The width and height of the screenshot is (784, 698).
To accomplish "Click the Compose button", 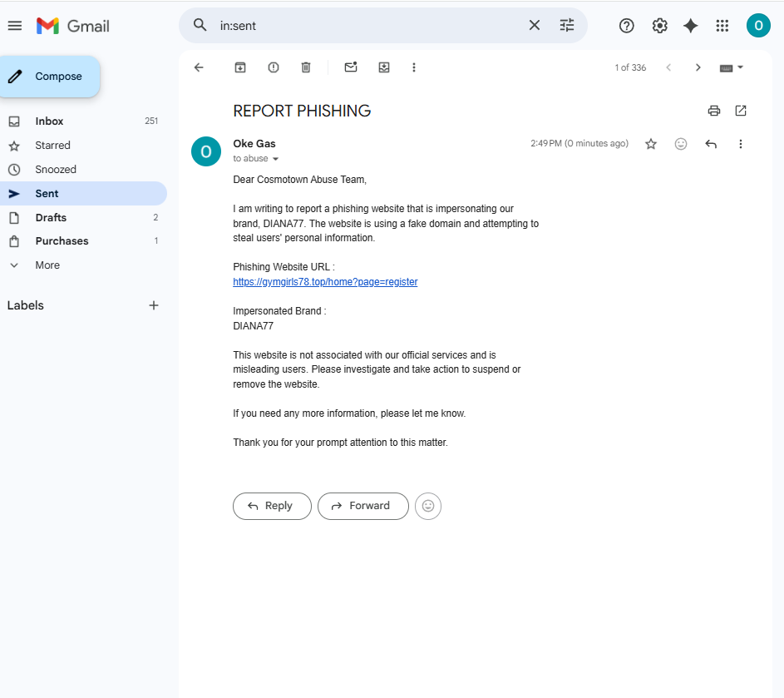I will tap(50, 77).
